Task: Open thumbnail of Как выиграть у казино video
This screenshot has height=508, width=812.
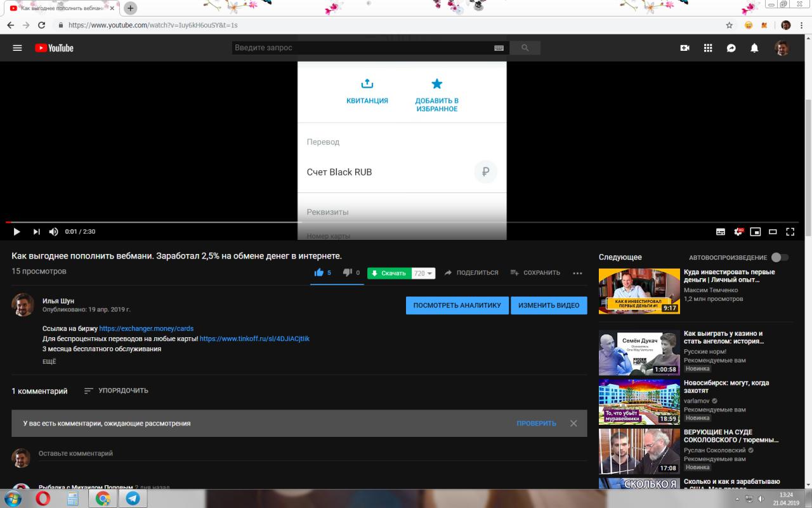Action: 639,352
